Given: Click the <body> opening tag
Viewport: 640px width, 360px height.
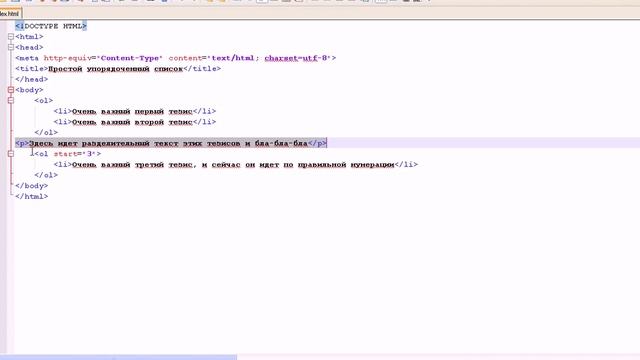Looking at the screenshot, I should tap(29, 90).
